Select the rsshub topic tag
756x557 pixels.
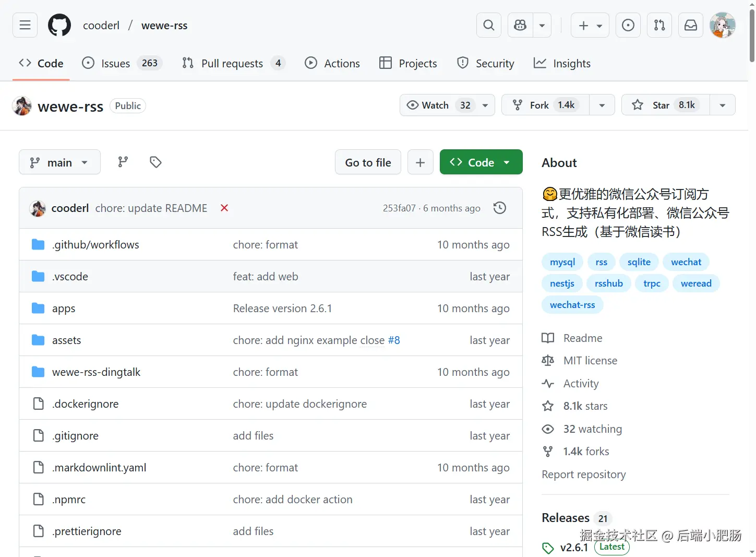609,283
